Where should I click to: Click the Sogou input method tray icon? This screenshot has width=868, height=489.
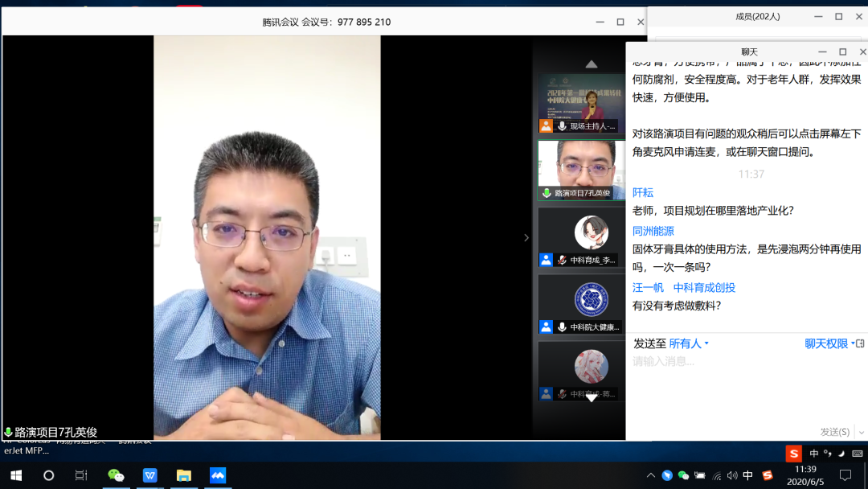point(767,475)
